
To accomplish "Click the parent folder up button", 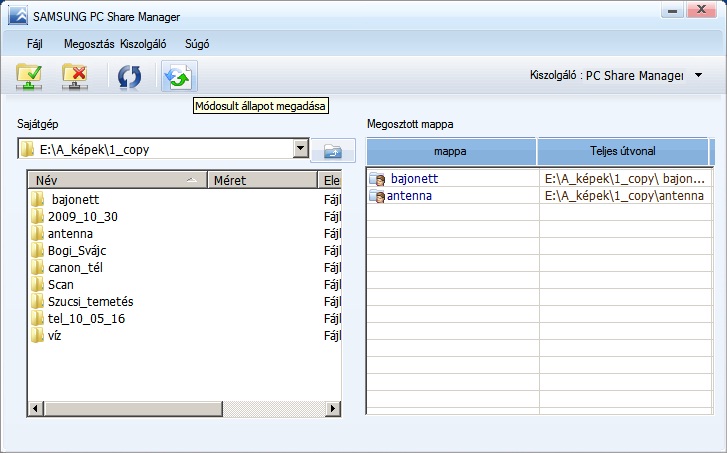I will click(x=332, y=151).
